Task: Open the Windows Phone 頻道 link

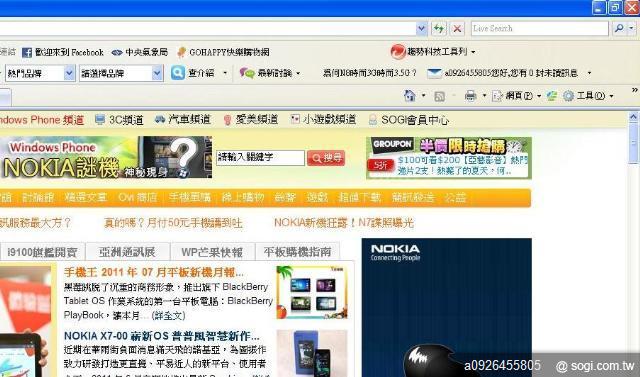Action: point(42,120)
